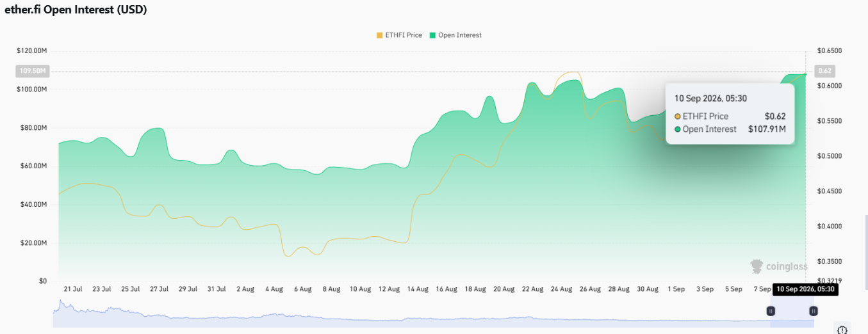The height and width of the screenshot is (334, 868).
Task: Click the tooltip date header 10 Sep 2026, 05:30
Action: click(710, 99)
